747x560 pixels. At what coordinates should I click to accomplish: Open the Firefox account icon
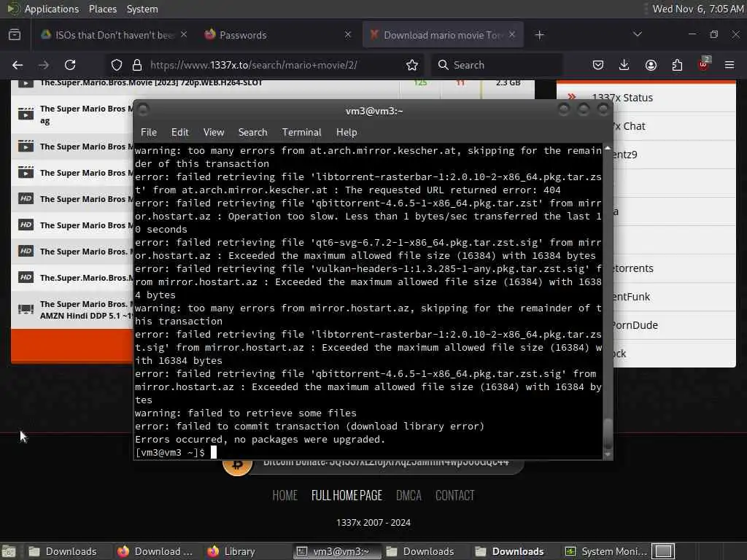click(x=651, y=65)
